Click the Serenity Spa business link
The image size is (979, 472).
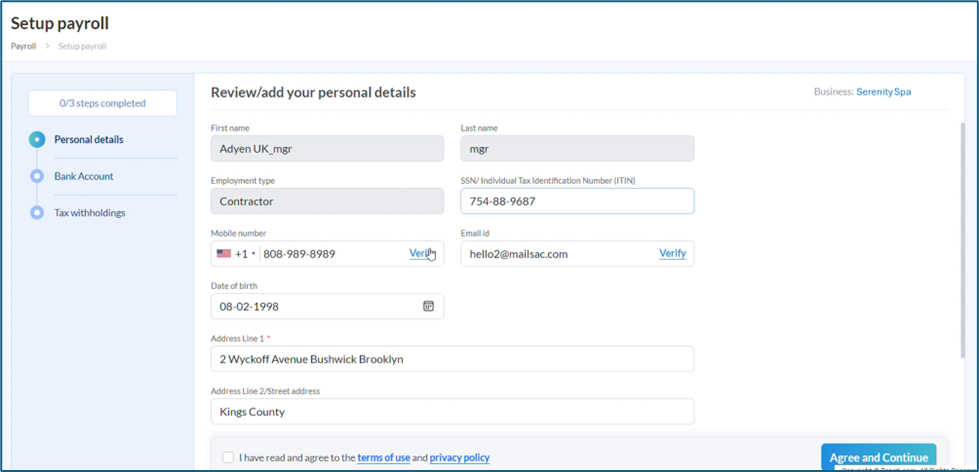coord(883,92)
